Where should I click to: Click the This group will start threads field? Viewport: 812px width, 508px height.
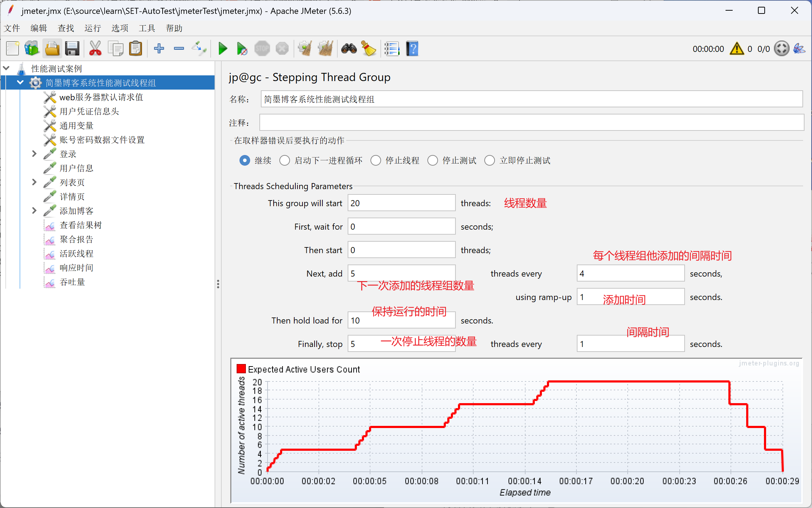401,203
